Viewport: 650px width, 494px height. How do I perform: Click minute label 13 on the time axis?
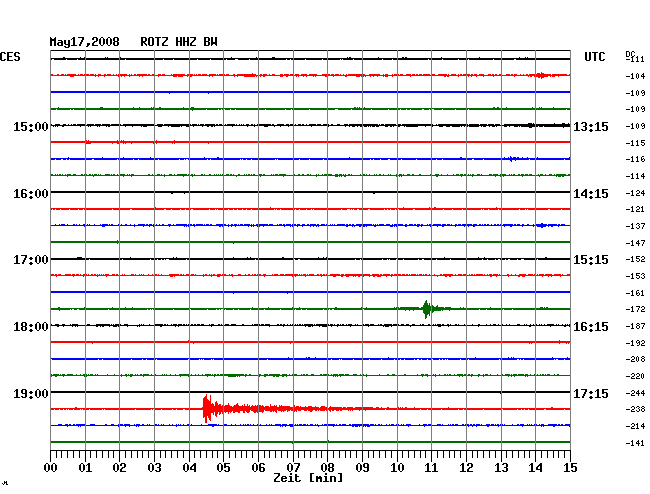tap(501, 468)
